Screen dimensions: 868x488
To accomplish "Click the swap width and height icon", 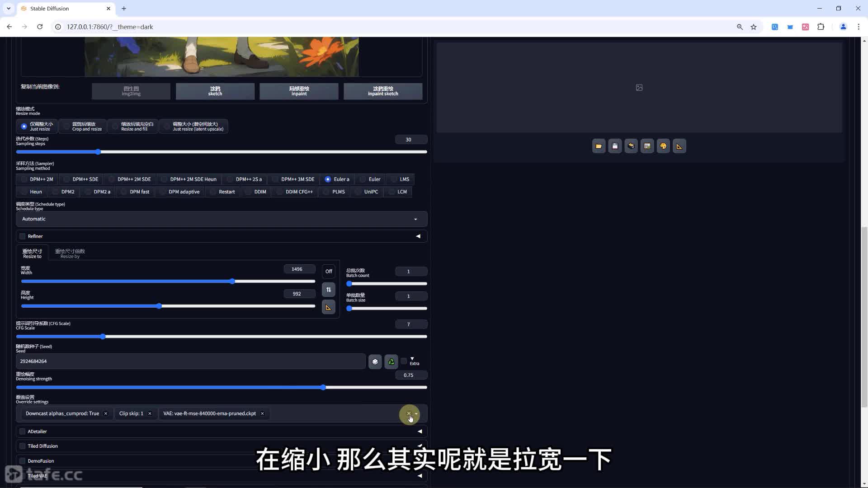I will pyautogui.click(x=329, y=290).
